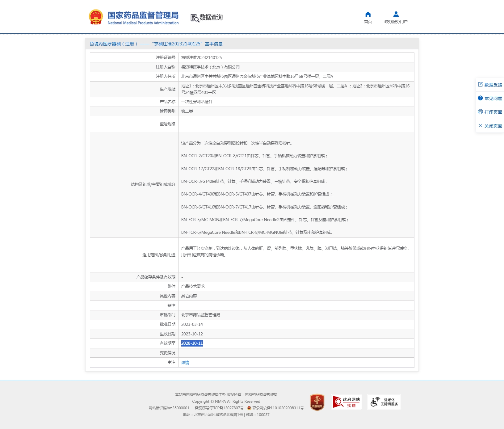Click the 党政机关 red shield badge

(x=317, y=402)
